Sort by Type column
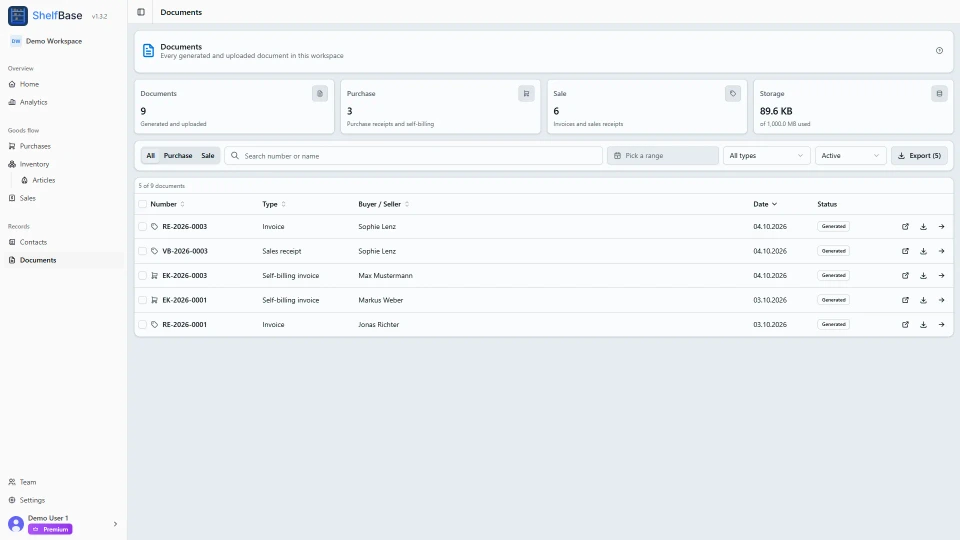Image resolution: width=960 pixels, height=540 pixels. [274, 204]
